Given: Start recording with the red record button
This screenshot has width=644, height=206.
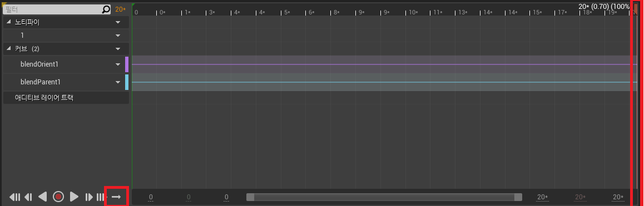Looking at the screenshot, I should (x=58, y=197).
